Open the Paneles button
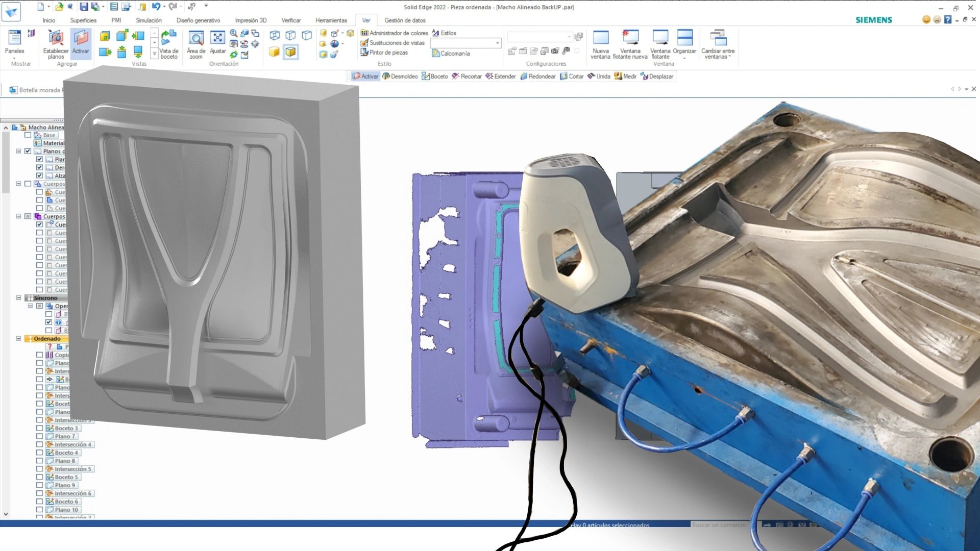 tap(14, 44)
